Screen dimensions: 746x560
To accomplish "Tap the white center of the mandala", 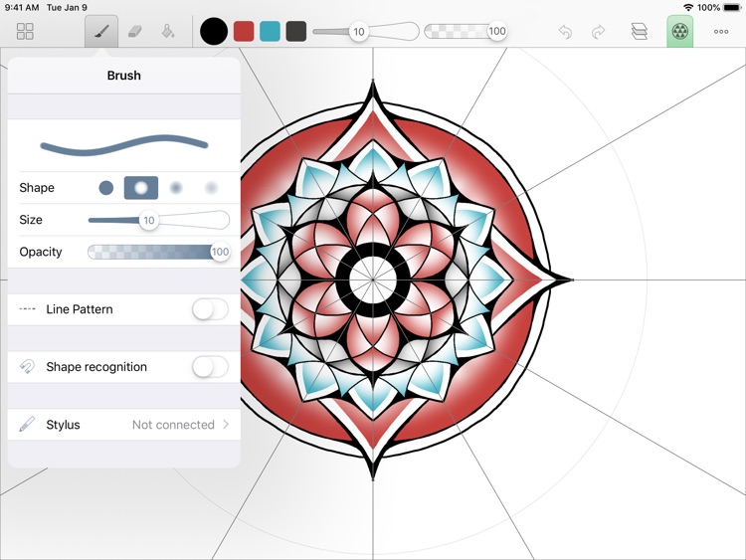I will coord(373,280).
